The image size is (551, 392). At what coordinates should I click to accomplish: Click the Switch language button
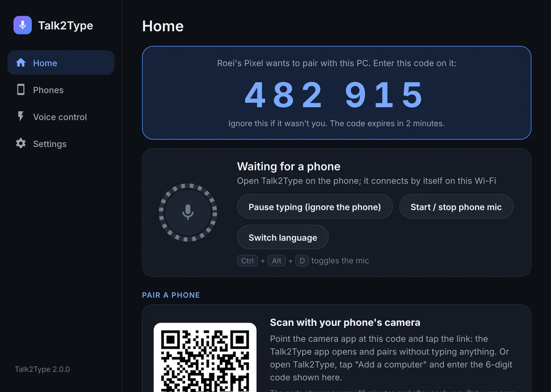pos(283,237)
